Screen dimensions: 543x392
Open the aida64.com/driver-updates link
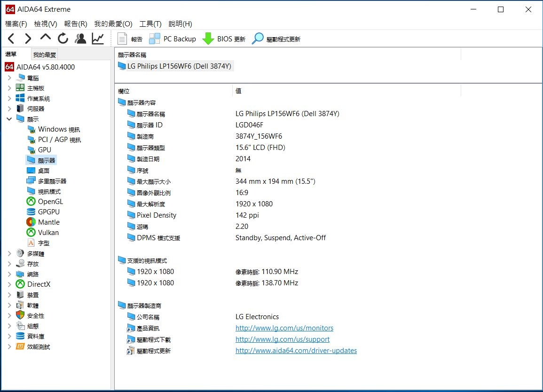coord(296,351)
